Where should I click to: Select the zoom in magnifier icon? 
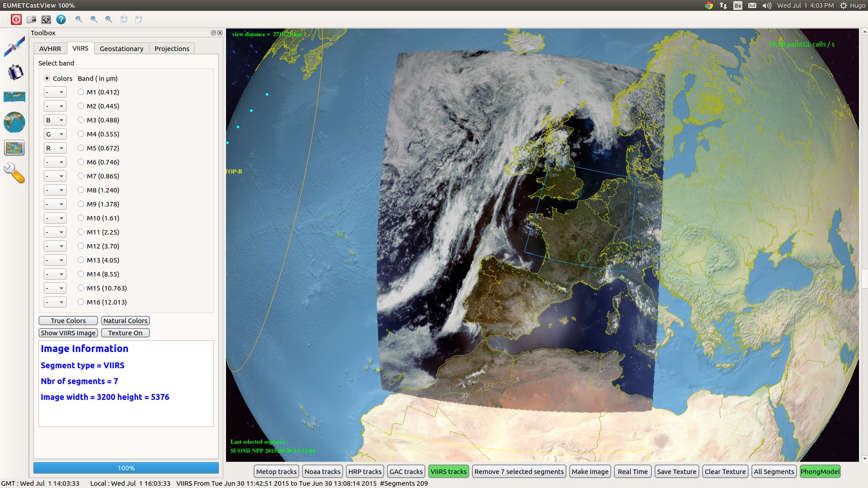click(94, 19)
